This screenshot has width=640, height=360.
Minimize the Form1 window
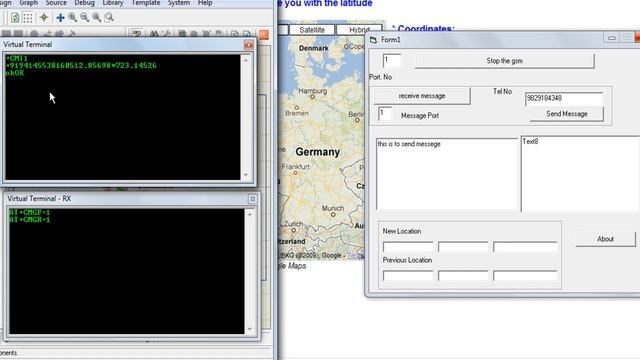coord(611,38)
